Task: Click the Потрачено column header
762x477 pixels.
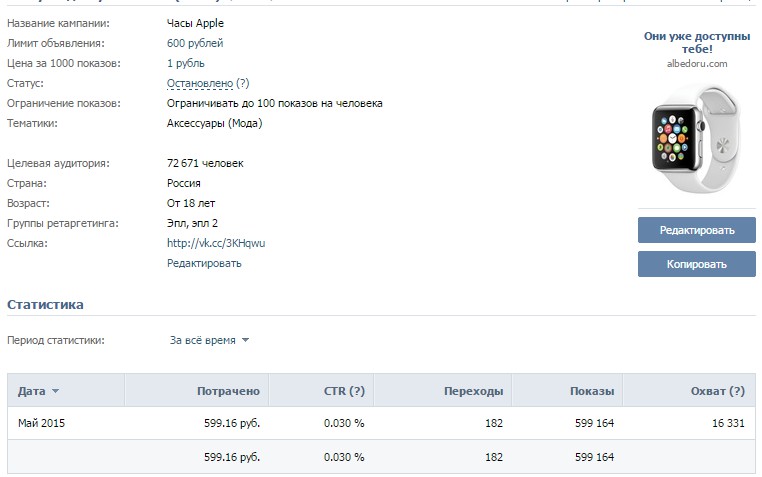Action: [x=229, y=391]
